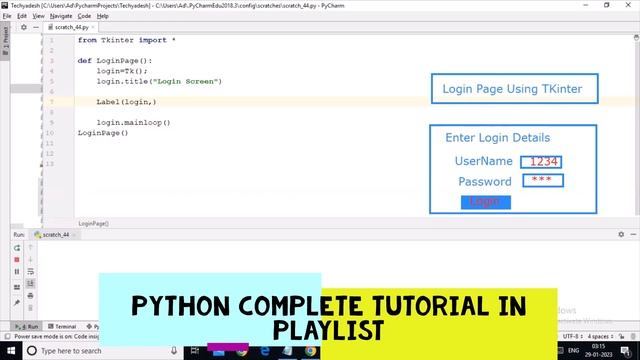Pause the Run panel output
Screen dimensions: 640x360
(x=17, y=271)
